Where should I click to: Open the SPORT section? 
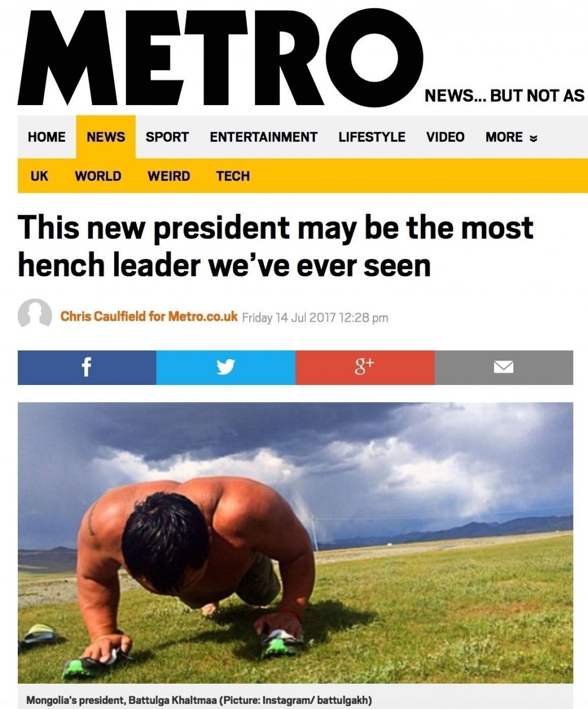coord(167,137)
